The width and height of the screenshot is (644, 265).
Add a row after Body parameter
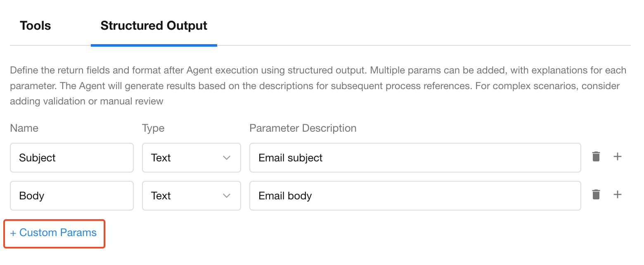pyautogui.click(x=618, y=195)
